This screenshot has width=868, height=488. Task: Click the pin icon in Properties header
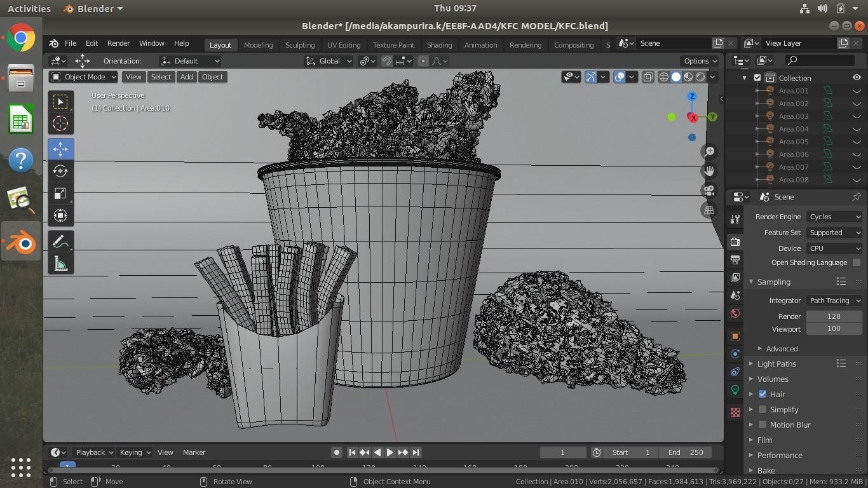[x=857, y=197]
